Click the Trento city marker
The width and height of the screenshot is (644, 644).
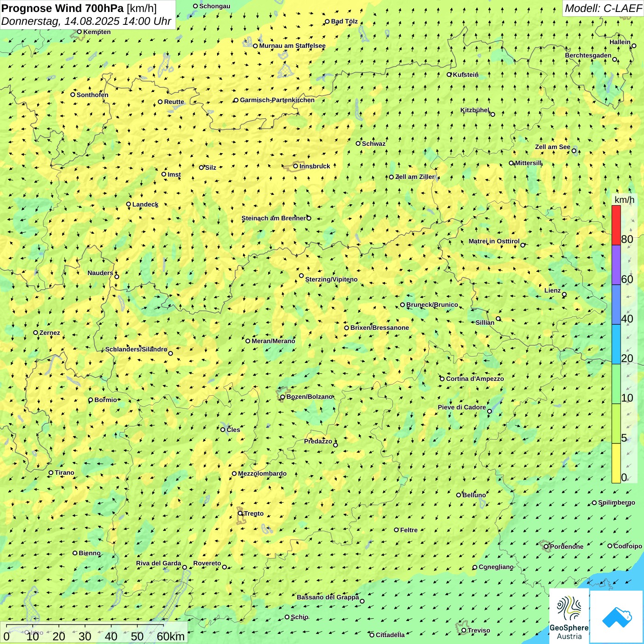tap(240, 513)
